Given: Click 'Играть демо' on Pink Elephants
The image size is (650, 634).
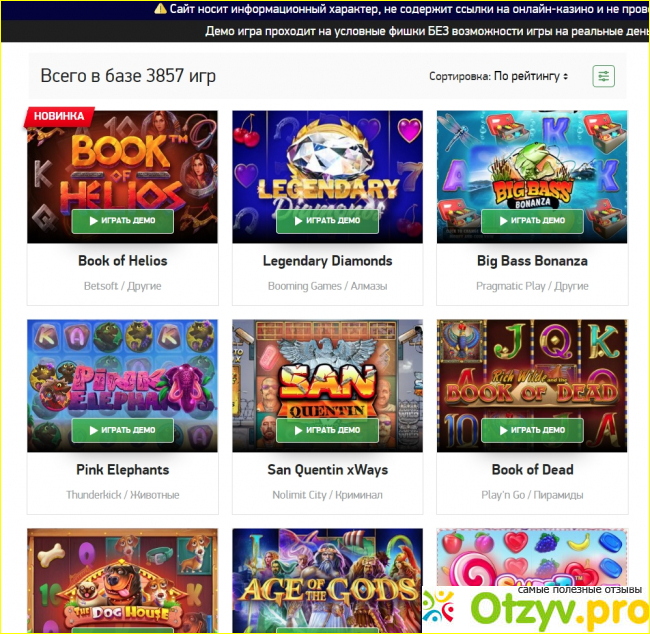Looking at the screenshot, I should click(x=123, y=430).
